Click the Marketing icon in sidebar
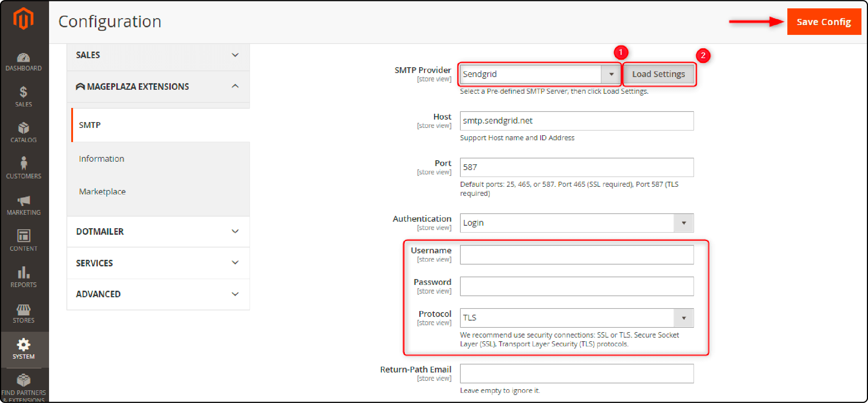This screenshot has width=868, height=403. click(24, 202)
